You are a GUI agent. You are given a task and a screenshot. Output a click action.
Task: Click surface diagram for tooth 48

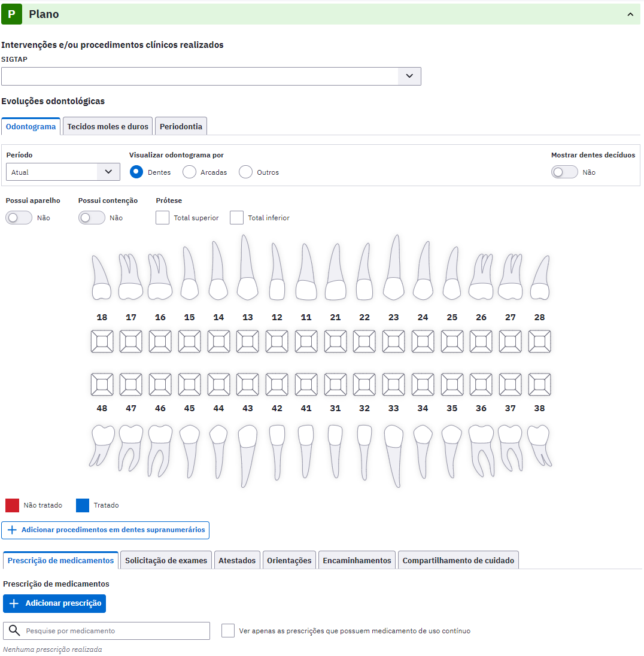pos(102,384)
